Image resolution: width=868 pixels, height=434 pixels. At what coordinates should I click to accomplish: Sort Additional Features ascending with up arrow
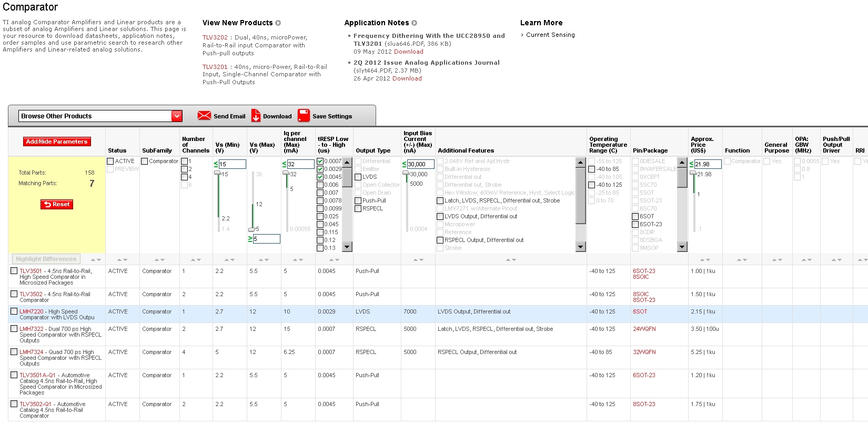(508, 260)
